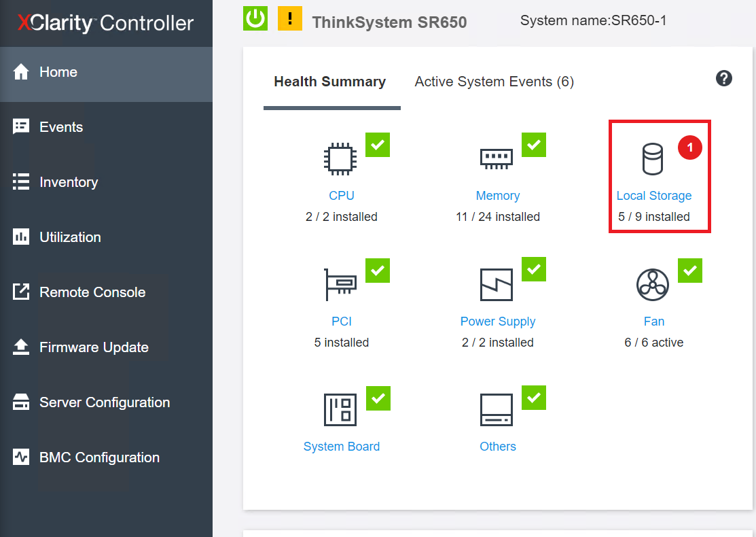Open the Inventory page from sidebar
The height and width of the screenshot is (537, 756).
69,181
